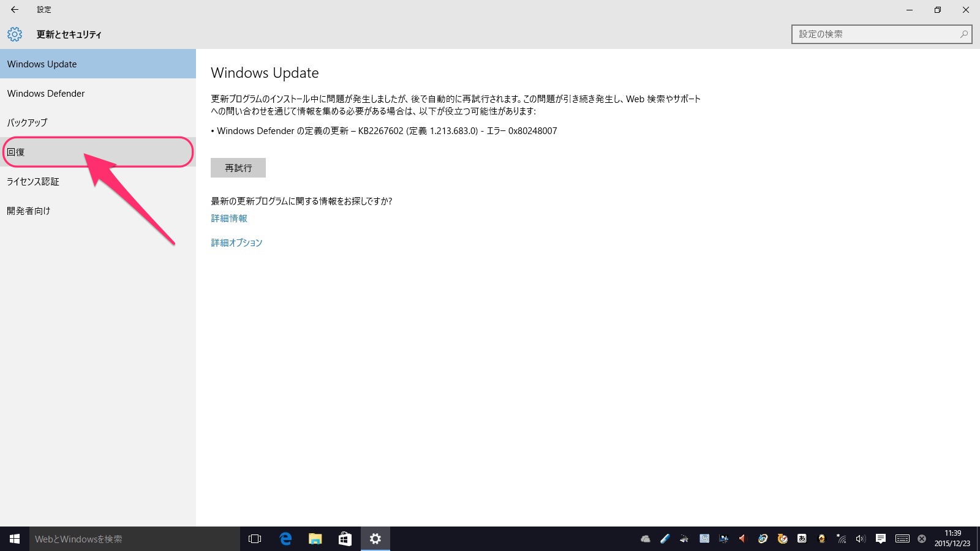This screenshot has height=551, width=980.
Task: Click the yellow lightbulb tray icon
Action: pyautogui.click(x=821, y=539)
